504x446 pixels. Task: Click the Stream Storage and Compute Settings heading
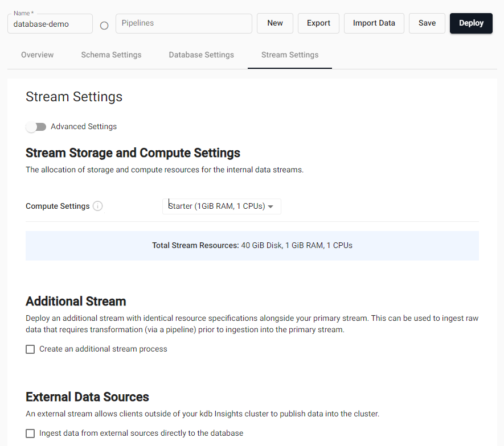pos(133,153)
